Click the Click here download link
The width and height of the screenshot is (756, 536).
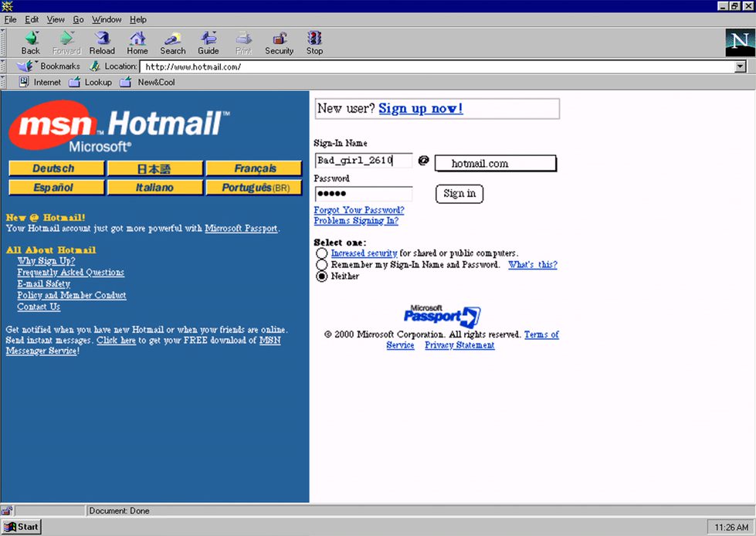(116, 341)
